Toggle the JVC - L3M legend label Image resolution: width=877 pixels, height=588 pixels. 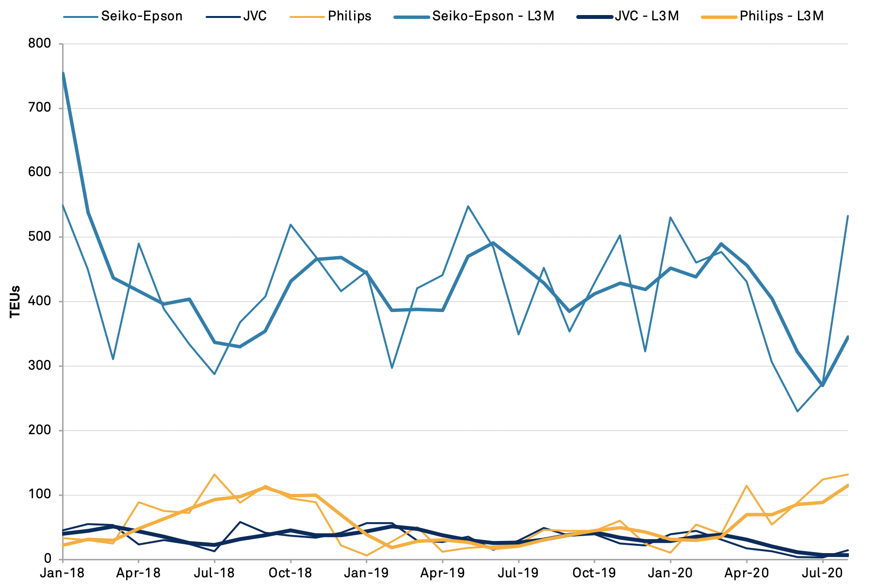click(x=647, y=16)
